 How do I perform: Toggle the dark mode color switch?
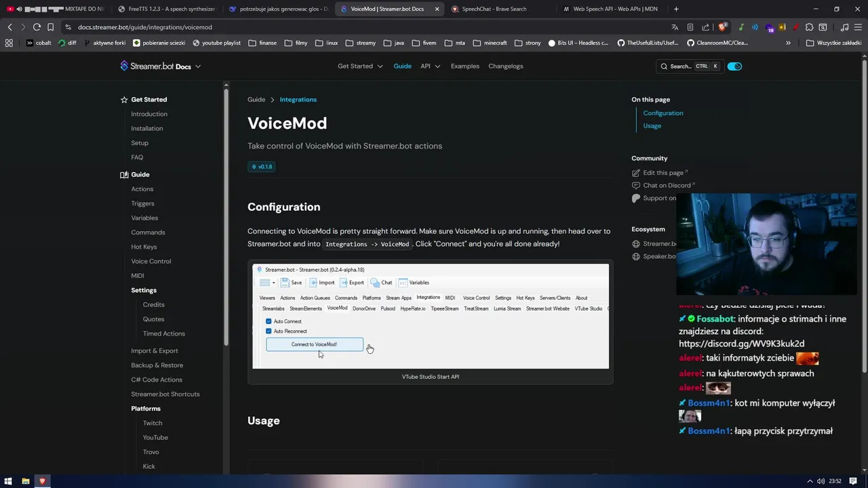734,66
